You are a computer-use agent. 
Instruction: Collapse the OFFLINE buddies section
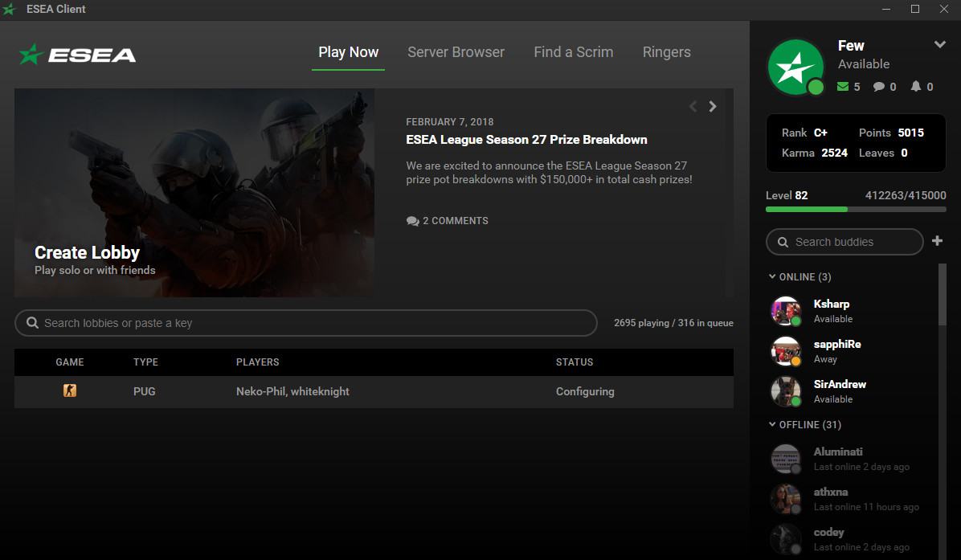[773, 425]
